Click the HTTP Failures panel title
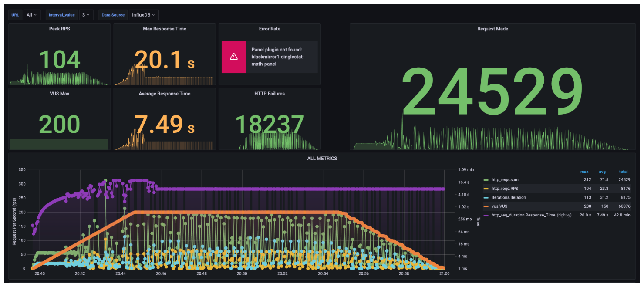The width and height of the screenshot is (644, 287). pyautogui.click(x=269, y=94)
